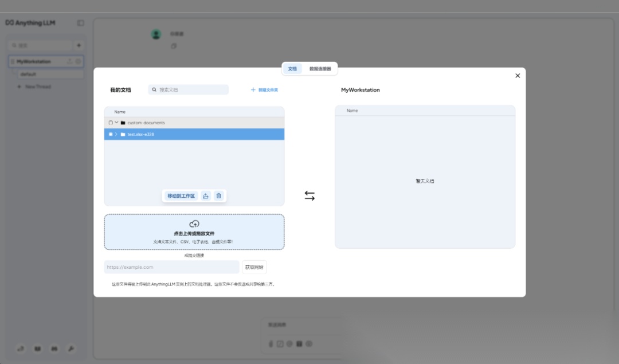Click the 移动到工作区 button
Screen dimensions: 619x364
181,196
